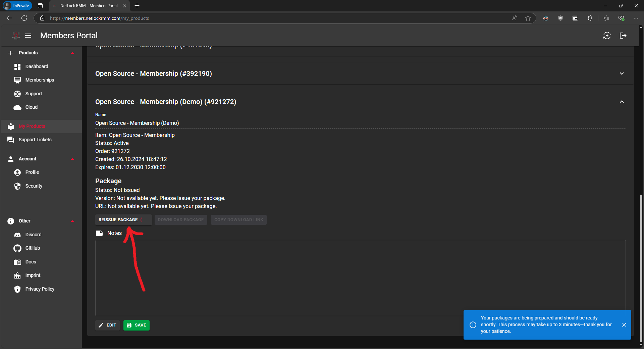Image resolution: width=644 pixels, height=349 pixels.
Task: Collapse the Account sidebar group
Action: 72,159
